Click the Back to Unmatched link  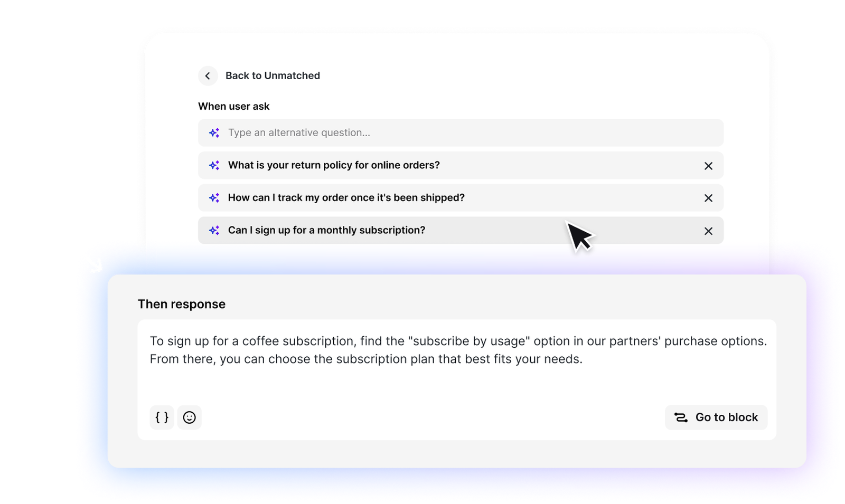(273, 75)
